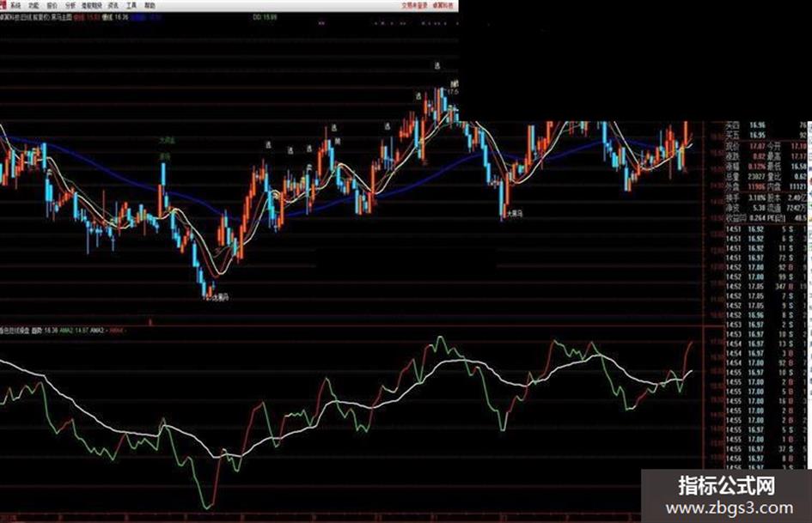Image resolution: width=812 pixels, height=523 pixels.
Task: Select the 买五 bid row
Action: click(x=766, y=135)
